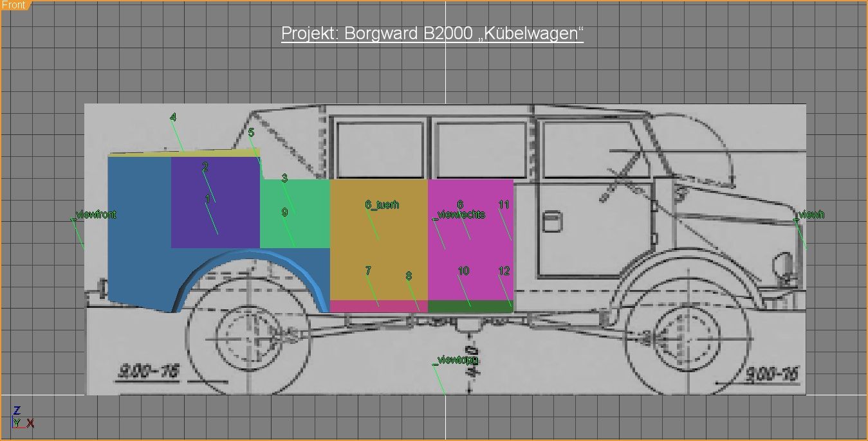Select object label '2' on purple panel

click(205, 167)
